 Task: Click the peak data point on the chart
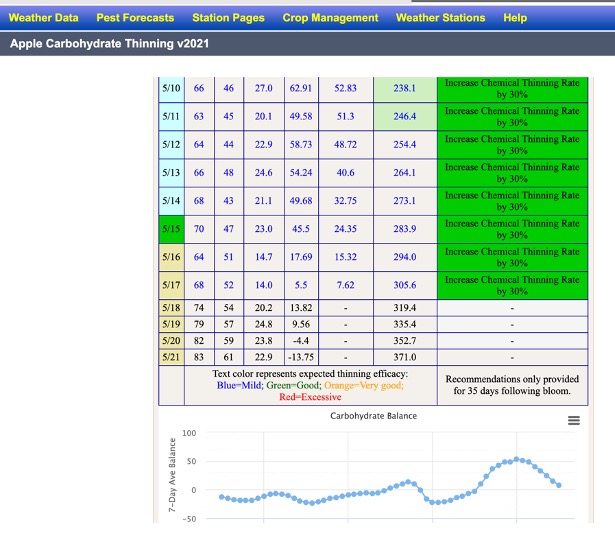pos(517,459)
